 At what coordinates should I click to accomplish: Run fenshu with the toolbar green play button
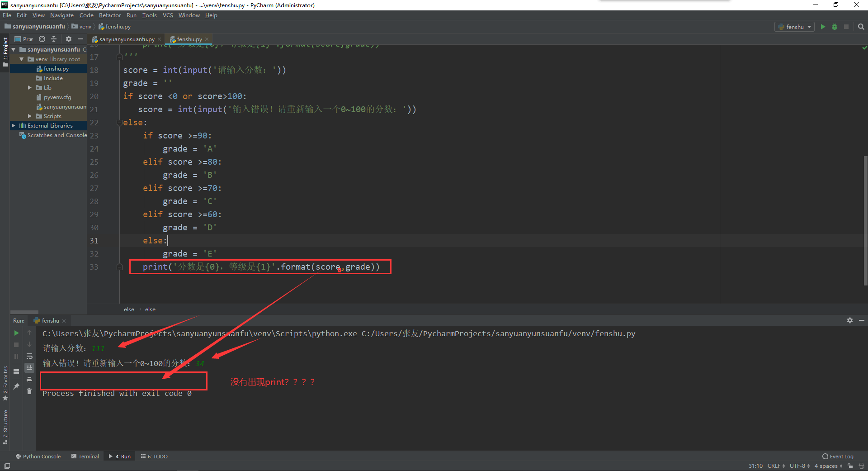823,27
